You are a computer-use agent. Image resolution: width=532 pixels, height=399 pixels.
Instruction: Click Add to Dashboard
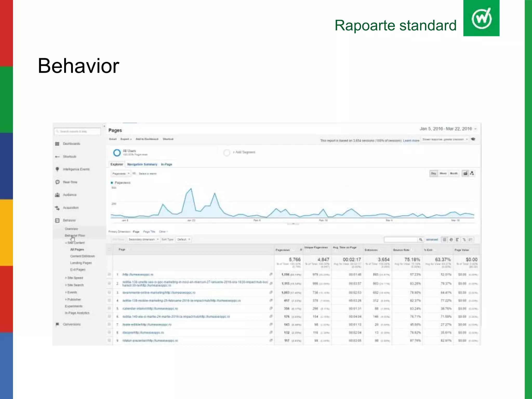(147, 139)
